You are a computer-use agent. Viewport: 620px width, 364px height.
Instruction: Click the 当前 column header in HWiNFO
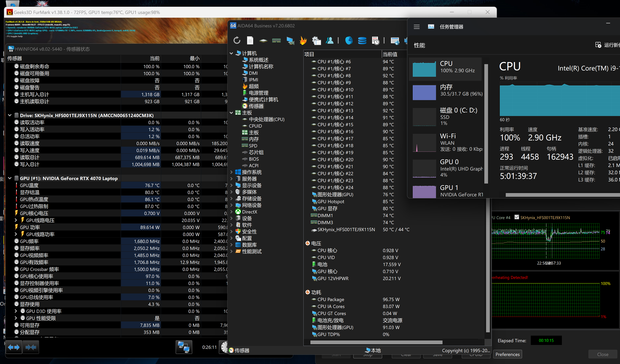tap(141, 58)
